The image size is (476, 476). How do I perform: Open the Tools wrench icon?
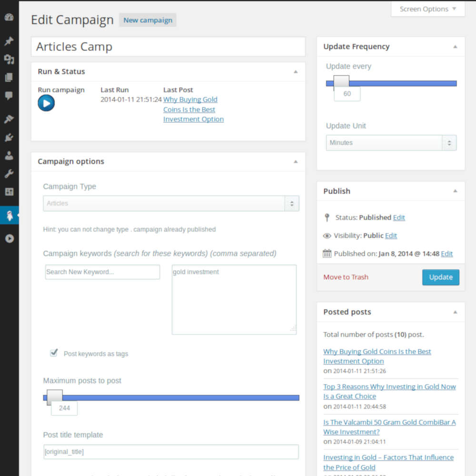coord(10,173)
